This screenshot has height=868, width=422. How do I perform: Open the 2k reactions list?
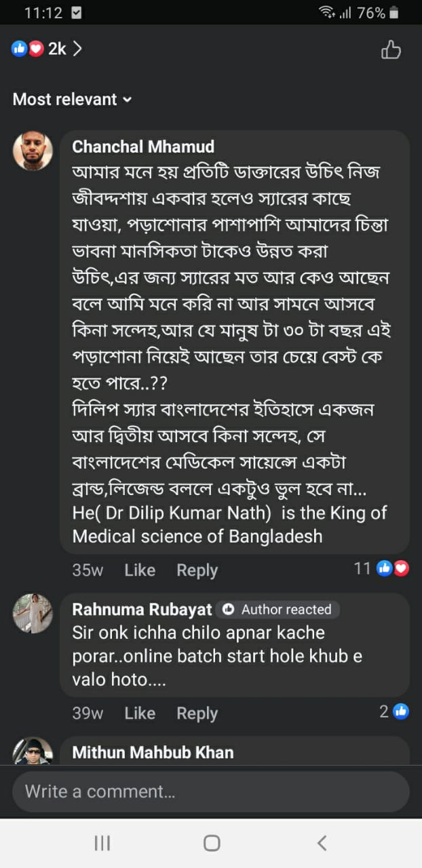point(46,49)
